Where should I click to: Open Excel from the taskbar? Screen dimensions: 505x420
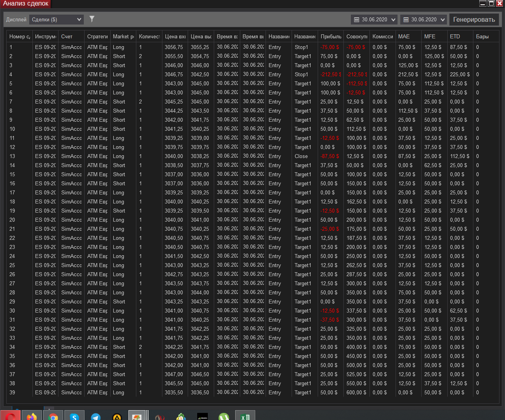[245, 416]
